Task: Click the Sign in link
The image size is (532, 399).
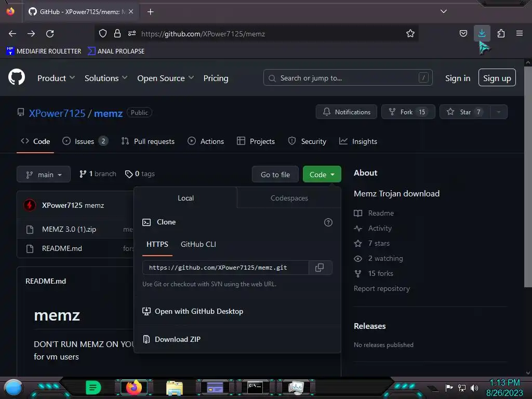Action: 457,78
